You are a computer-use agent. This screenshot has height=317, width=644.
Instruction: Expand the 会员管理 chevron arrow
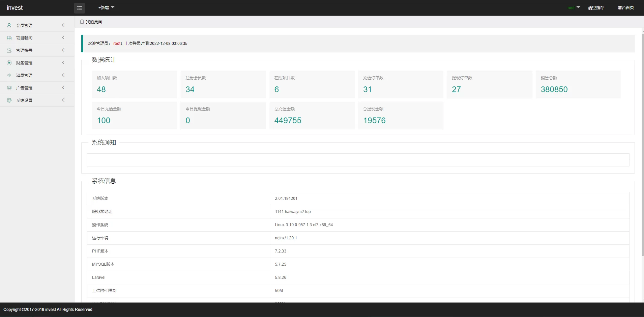click(63, 25)
